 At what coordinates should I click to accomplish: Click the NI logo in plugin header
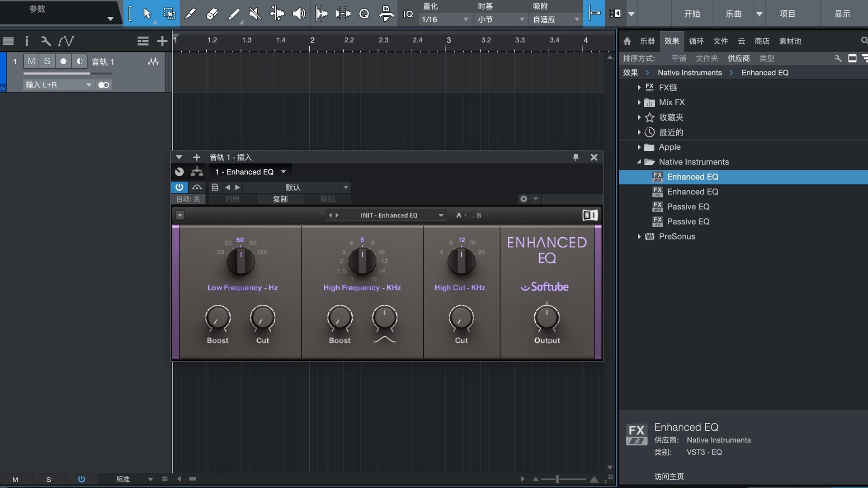point(590,215)
